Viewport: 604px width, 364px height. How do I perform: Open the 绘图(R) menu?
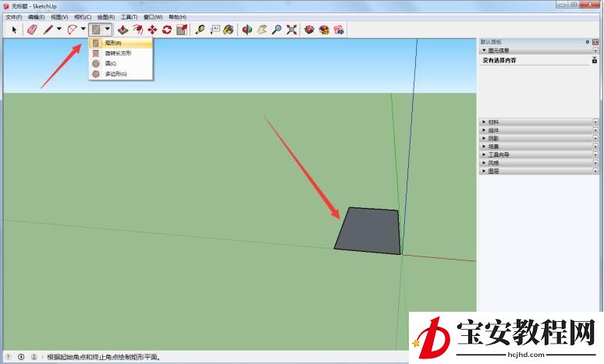[106, 17]
